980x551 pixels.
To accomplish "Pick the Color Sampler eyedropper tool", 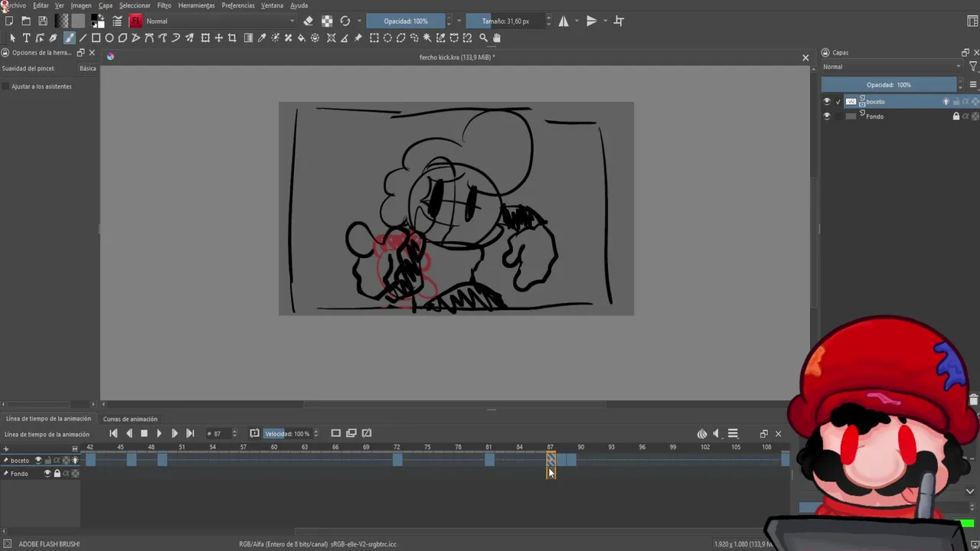I will (262, 37).
